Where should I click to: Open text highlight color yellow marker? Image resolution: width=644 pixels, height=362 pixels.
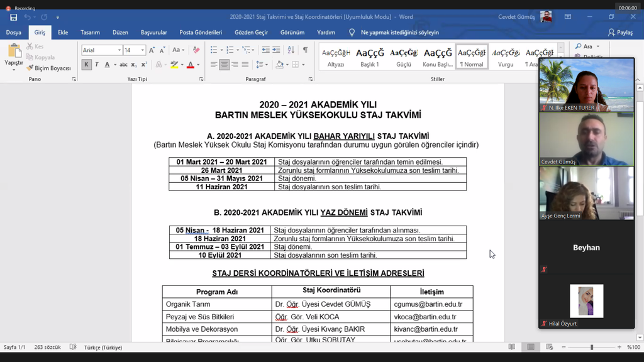tap(175, 65)
